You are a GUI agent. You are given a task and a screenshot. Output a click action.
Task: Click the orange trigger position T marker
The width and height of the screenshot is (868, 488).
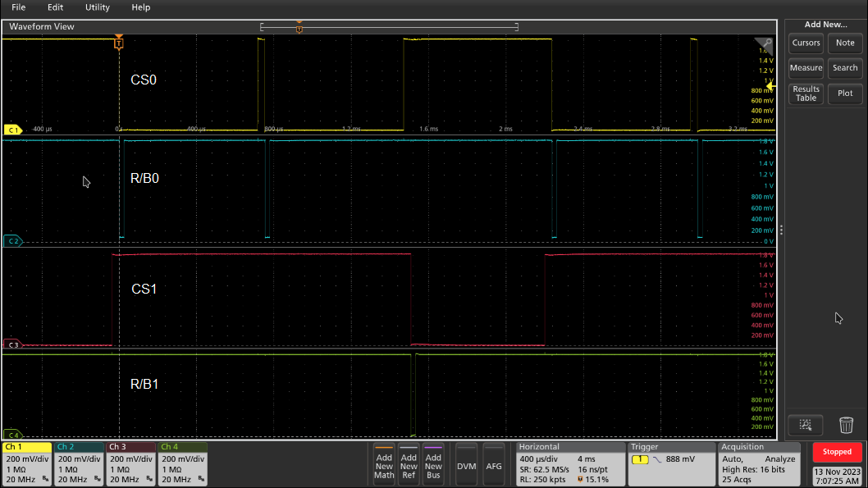click(x=119, y=42)
